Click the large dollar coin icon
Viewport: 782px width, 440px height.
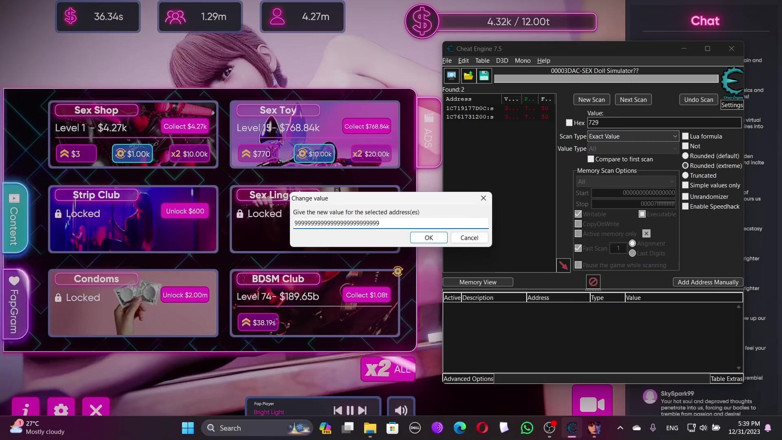[x=421, y=21]
